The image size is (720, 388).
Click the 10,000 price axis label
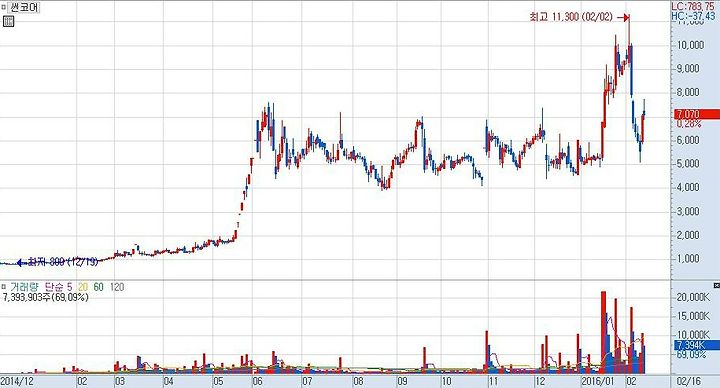[690, 45]
